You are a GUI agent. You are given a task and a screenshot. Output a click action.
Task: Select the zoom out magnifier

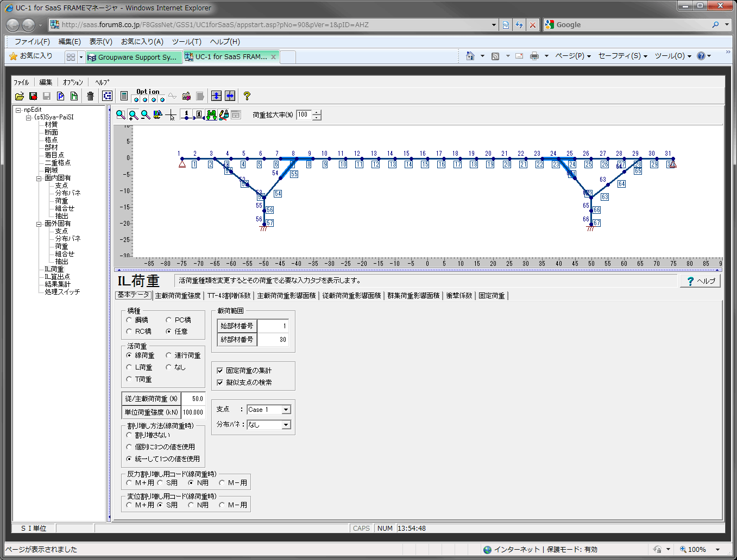point(146,114)
